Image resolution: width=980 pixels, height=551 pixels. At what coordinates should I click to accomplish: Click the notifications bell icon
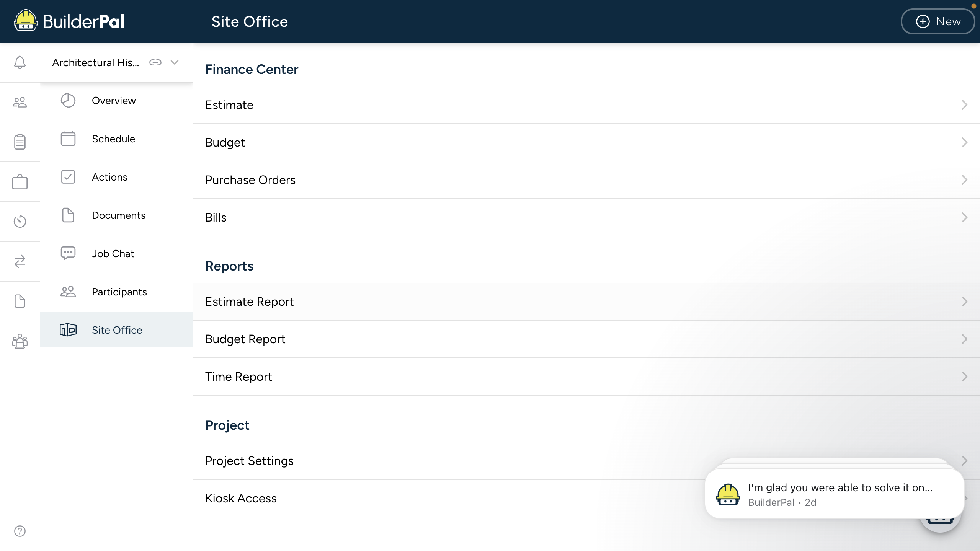pos(20,62)
